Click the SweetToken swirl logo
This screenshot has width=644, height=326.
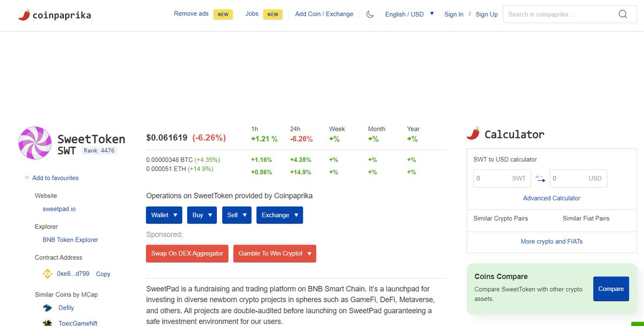35,144
